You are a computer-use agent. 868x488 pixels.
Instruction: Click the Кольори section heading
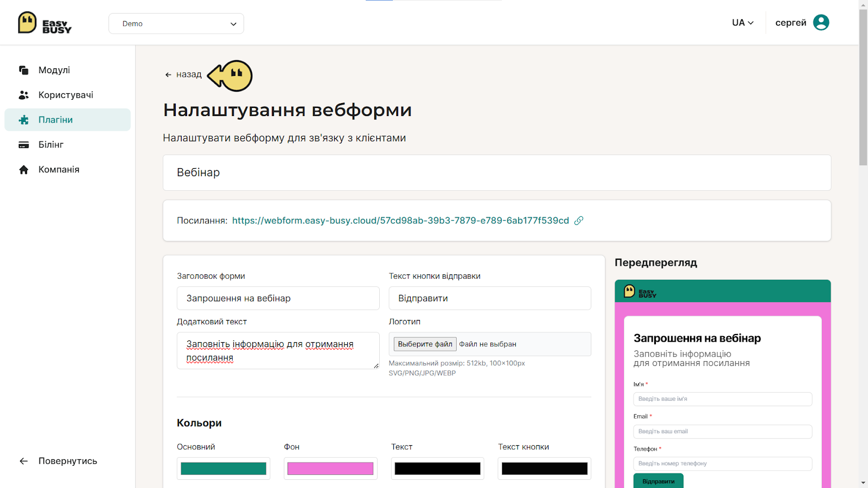click(x=199, y=423)
